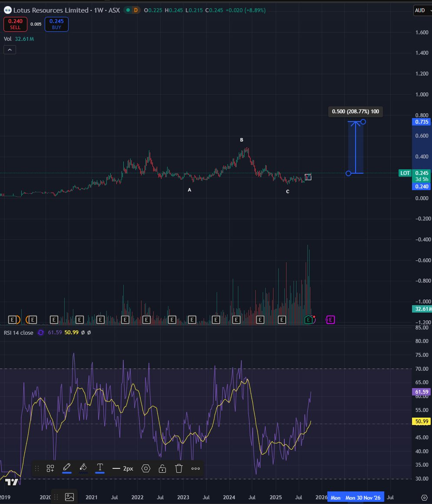
Task: Pick the line color pencil tool
Action: pos(67,468)
